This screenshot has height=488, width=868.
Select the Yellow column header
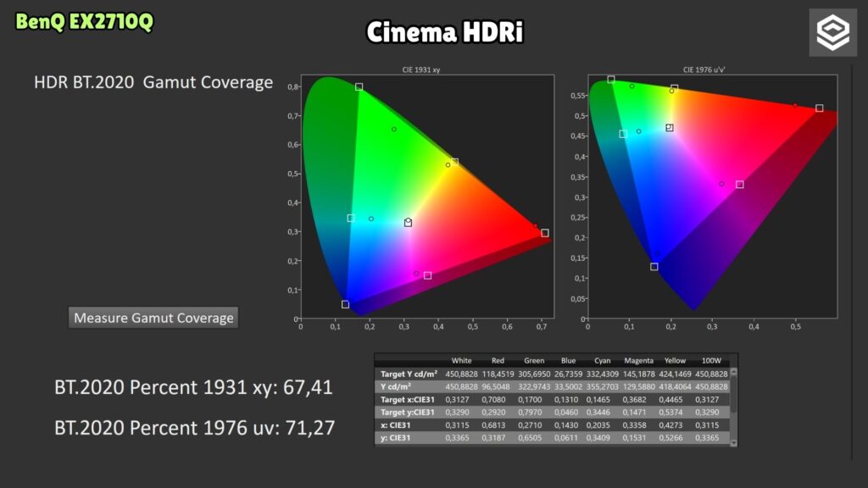click(675, 361)
